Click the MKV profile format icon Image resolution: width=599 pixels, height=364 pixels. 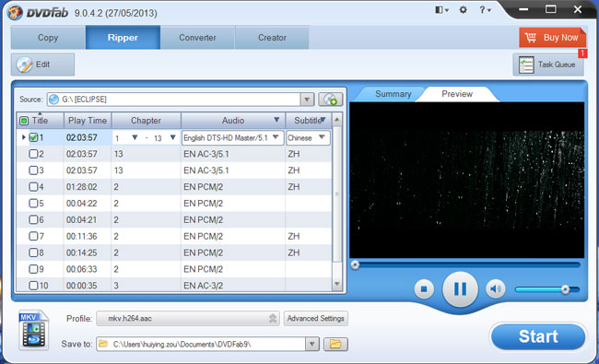click(x=33, y=330)
